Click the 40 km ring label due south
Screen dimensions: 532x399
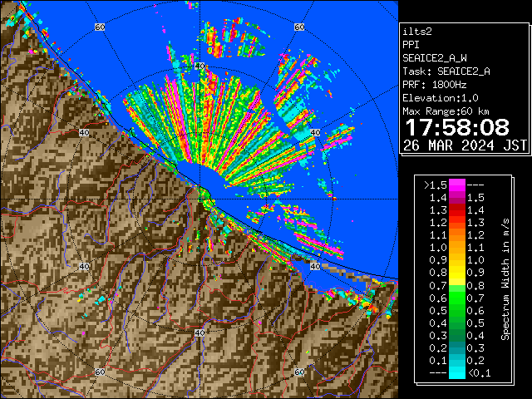tap(199, 332)
